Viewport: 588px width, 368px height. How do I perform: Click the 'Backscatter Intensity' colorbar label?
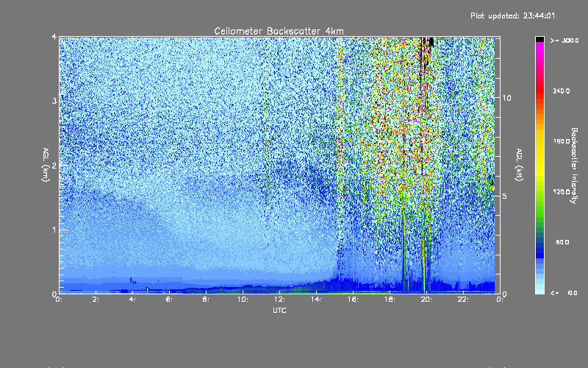(573, 166)
